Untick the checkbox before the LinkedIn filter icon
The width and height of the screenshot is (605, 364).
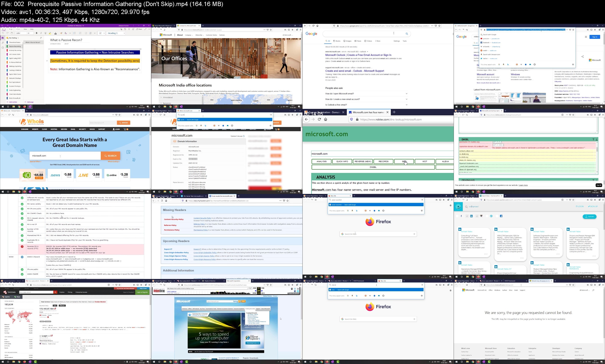click(467, 216)
